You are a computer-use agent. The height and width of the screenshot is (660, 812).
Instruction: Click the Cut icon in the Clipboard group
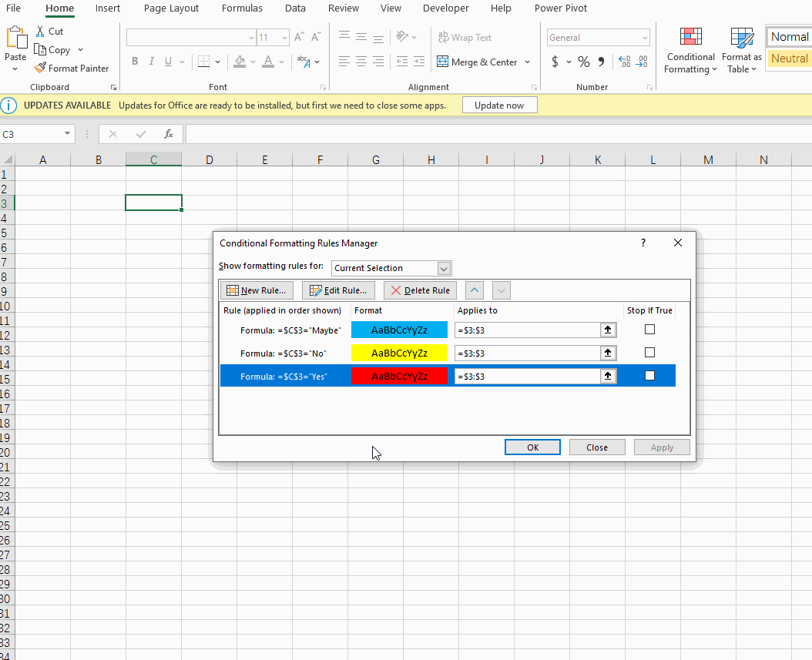(x=39, y=31)
